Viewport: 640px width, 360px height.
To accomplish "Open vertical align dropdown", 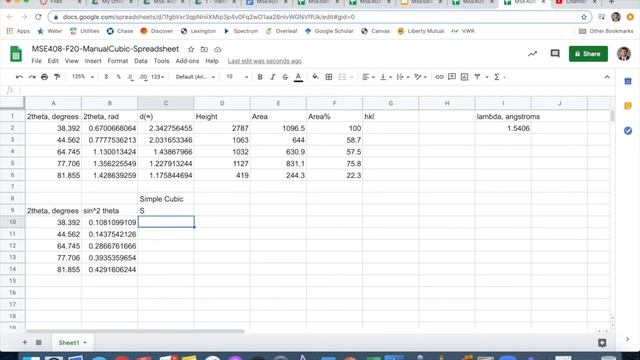I will coord(385,77).
